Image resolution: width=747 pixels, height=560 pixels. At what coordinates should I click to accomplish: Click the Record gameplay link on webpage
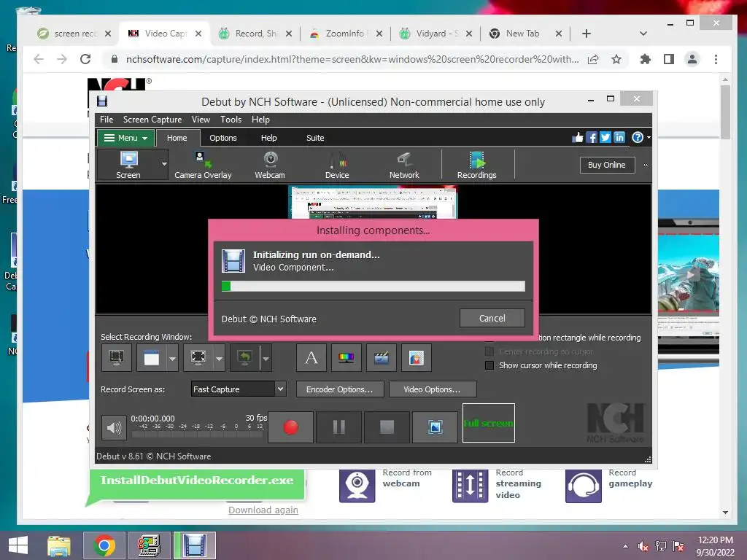pos(630,478)
